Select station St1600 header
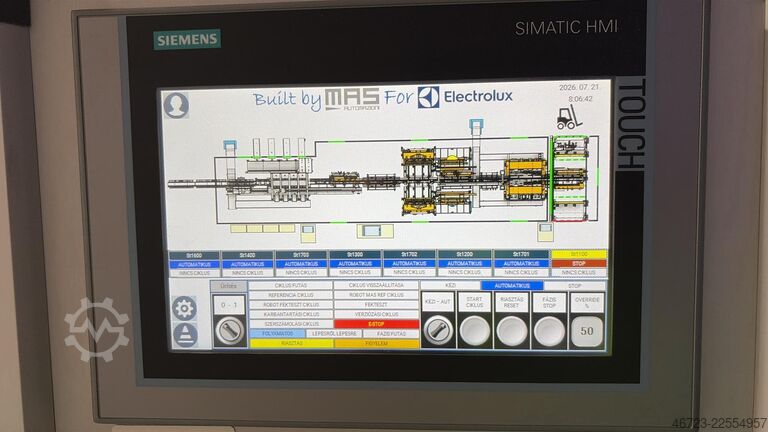Screen dimensions: 768x432 click(x=194, y=256)
